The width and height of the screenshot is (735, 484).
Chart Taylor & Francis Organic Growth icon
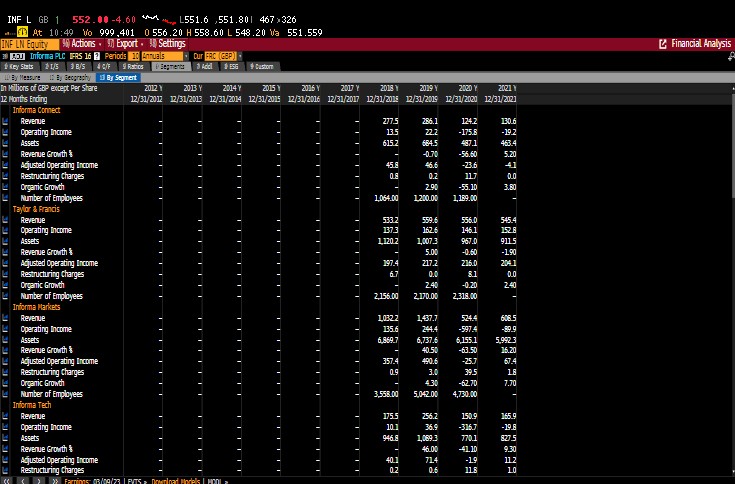pyautogui.click(x=5, y=285)
